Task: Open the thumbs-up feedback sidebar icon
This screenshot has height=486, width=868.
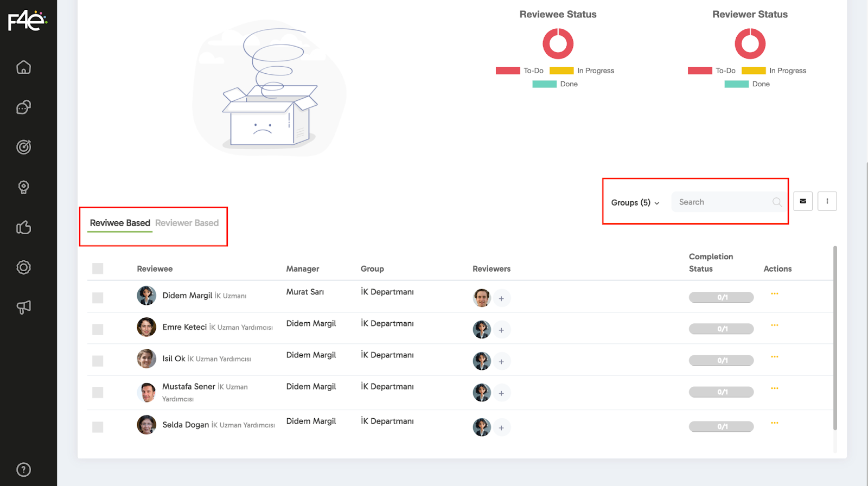Action: [23, 227]
